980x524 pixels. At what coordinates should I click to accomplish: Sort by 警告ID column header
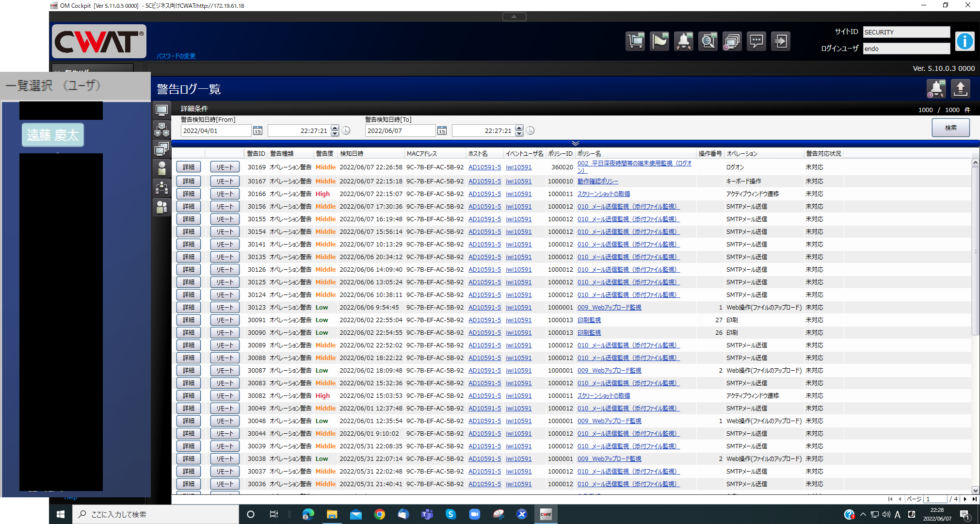click(x=256, y=153)
